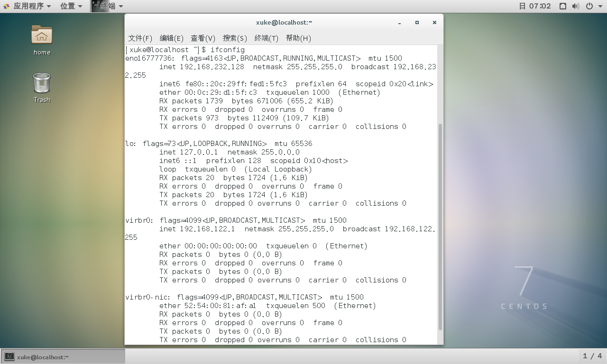Click the interface name 'eno16777736'
The height and width of the screenshot is (364, 607).
point(149,58)
